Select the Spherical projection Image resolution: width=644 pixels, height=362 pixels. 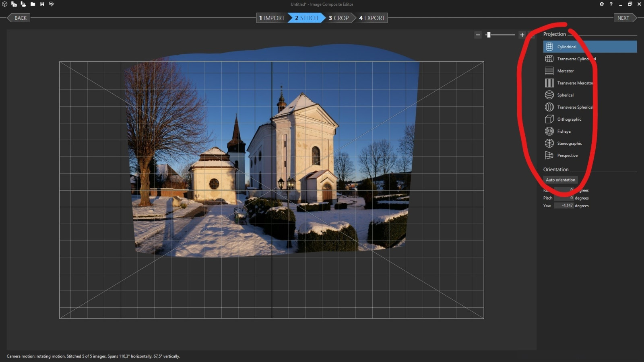coord(565,95)
